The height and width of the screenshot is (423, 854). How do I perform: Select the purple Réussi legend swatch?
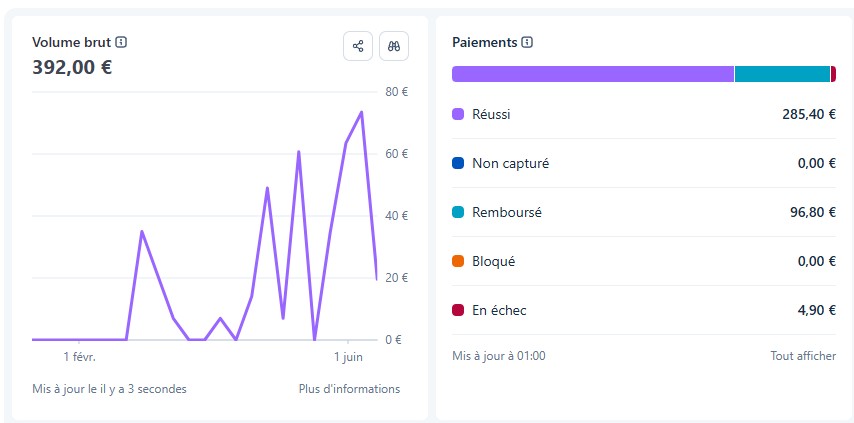[x=458, y=114]
